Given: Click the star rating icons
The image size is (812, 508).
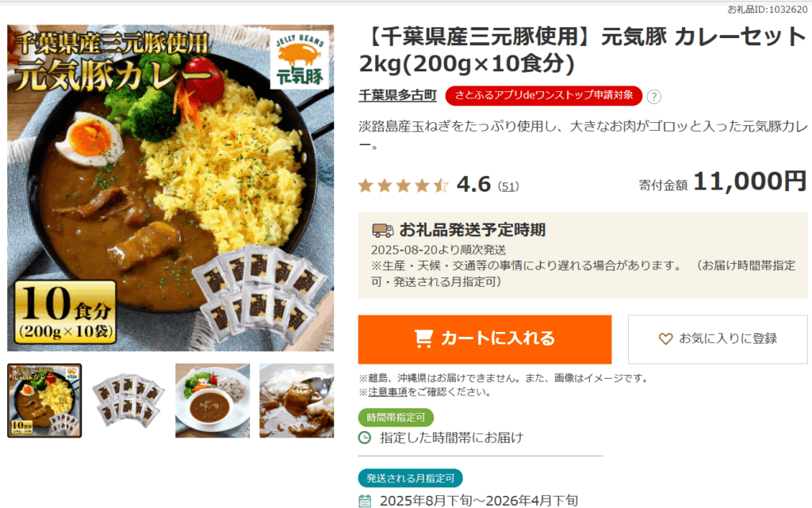Looking at the screenshot, I should point(404,185).
